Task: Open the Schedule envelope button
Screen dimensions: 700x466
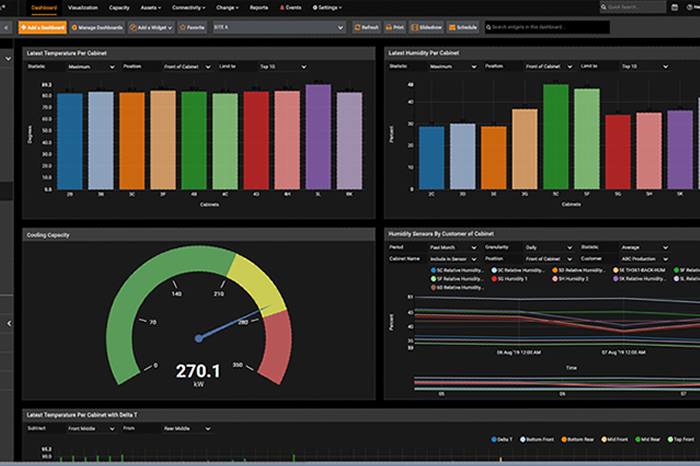Action: [463, 28]
